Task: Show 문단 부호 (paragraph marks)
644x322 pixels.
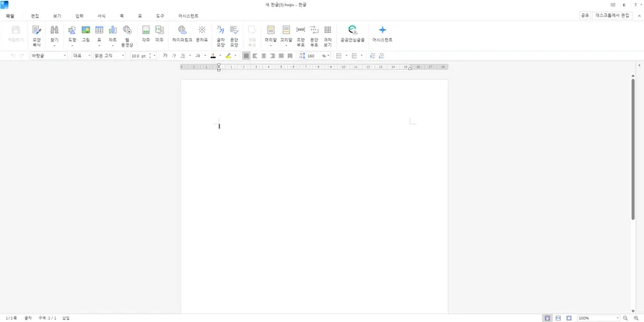Action: click(314, 36)
